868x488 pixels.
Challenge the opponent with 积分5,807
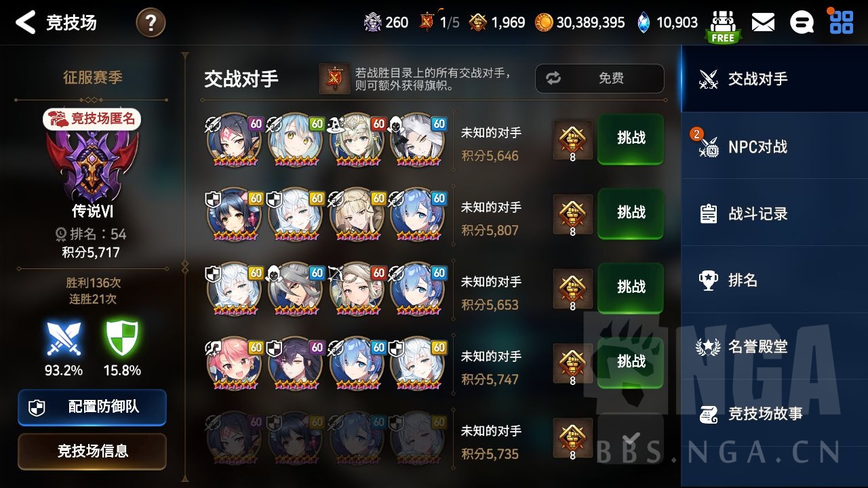click(x=631, y=213)
